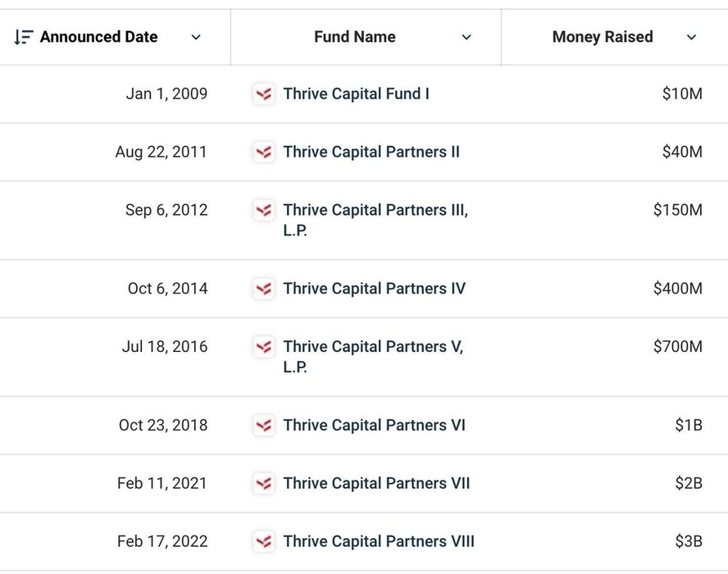Click the Jan 1, 2009 date cell
This screenshot has height=574, width=728.
166,93
